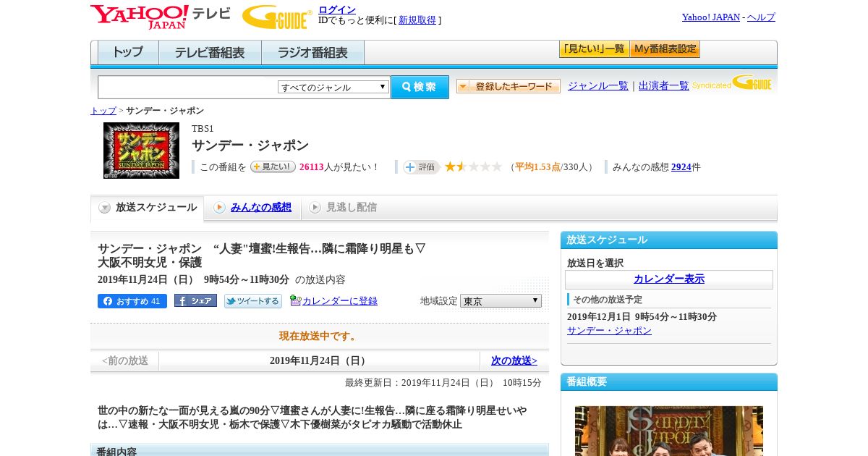Click the star rating display
The image size is (868, 456).
[473, 166]
